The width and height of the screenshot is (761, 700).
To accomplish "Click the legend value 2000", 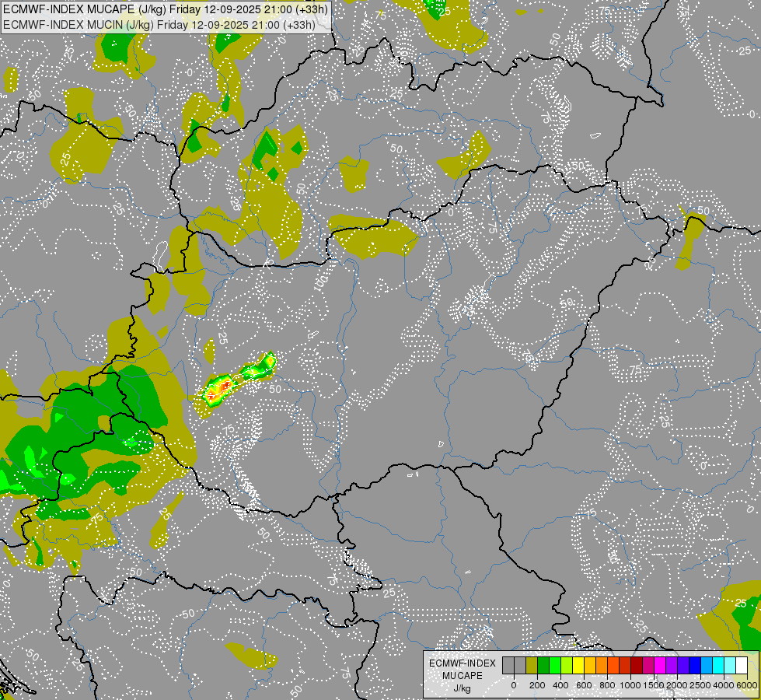I will click(677, 685).
